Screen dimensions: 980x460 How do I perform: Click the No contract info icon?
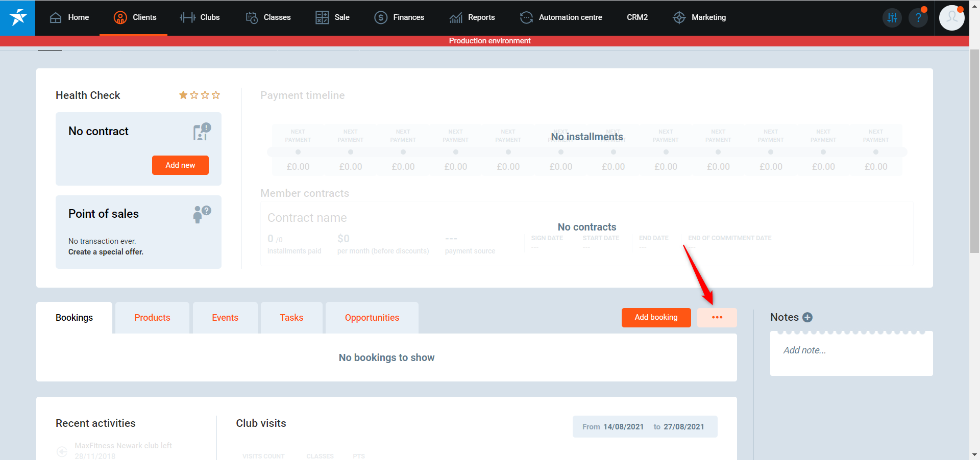[x=202, y=132]
